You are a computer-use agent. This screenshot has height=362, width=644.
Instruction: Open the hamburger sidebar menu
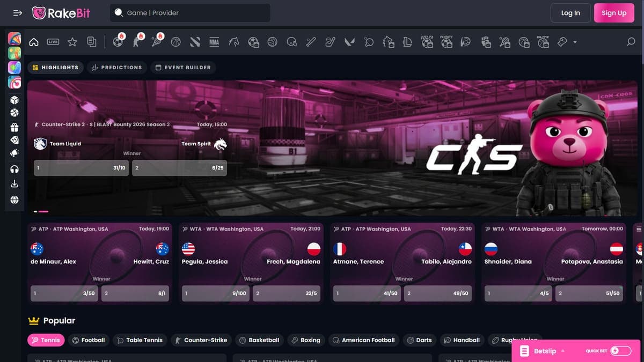pyautogui.click(x=18, y=13)
